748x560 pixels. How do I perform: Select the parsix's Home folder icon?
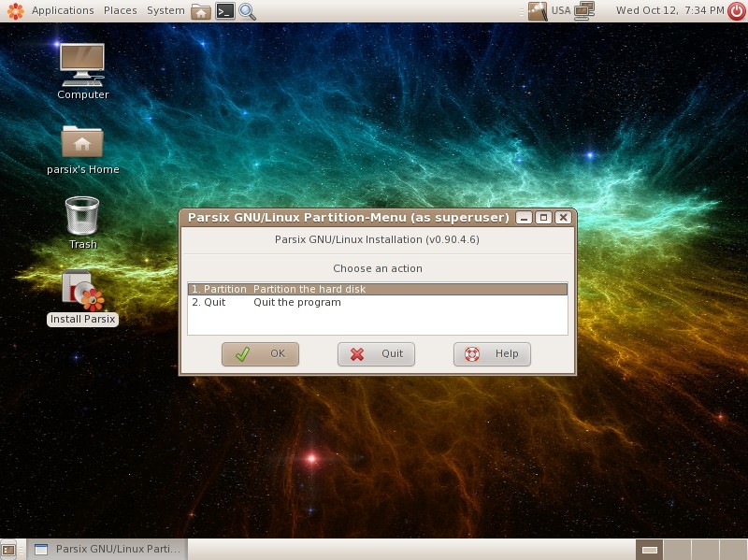(x=82, y=150)
